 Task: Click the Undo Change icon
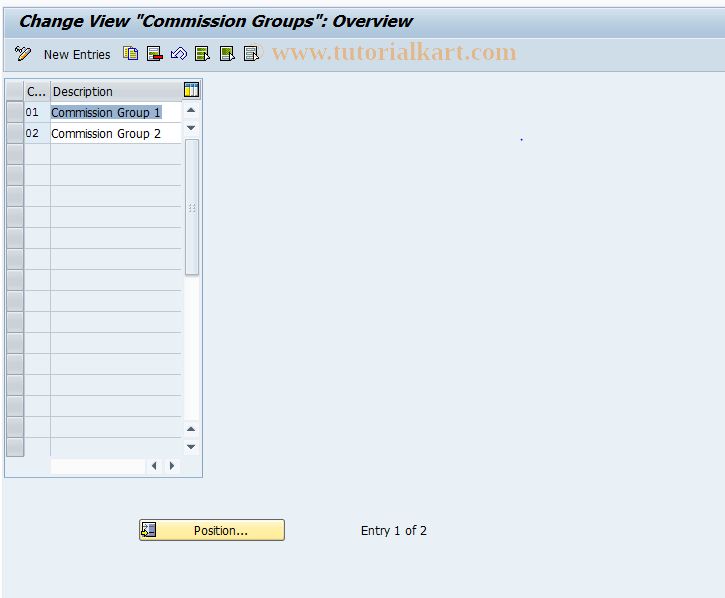tap(178, 54)
